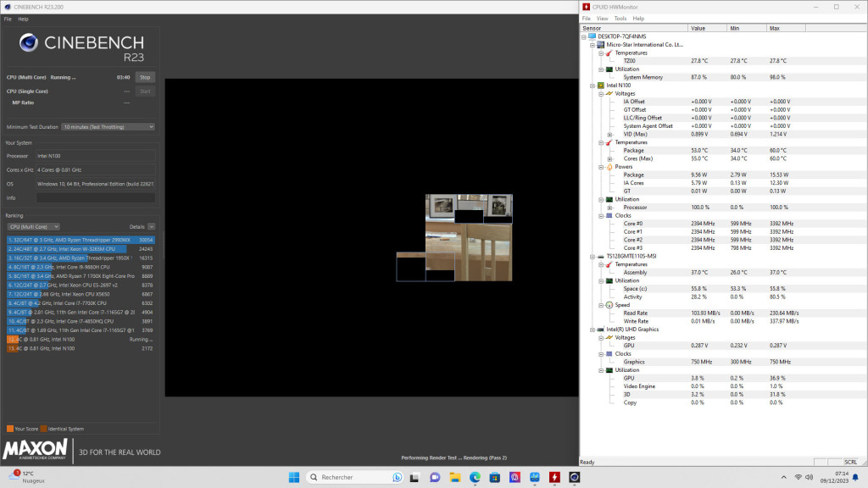
Task: Open the File menu in HWMonitor
Action: (587, 19)
